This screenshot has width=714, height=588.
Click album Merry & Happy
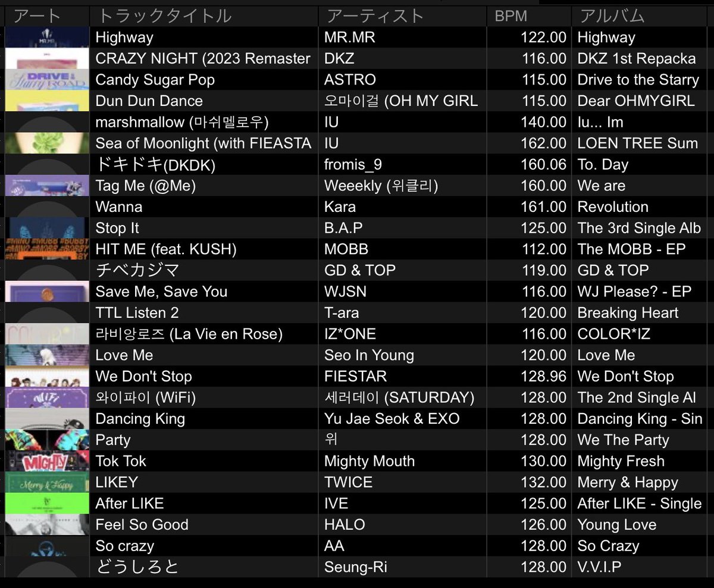click(x=628, y=483)
